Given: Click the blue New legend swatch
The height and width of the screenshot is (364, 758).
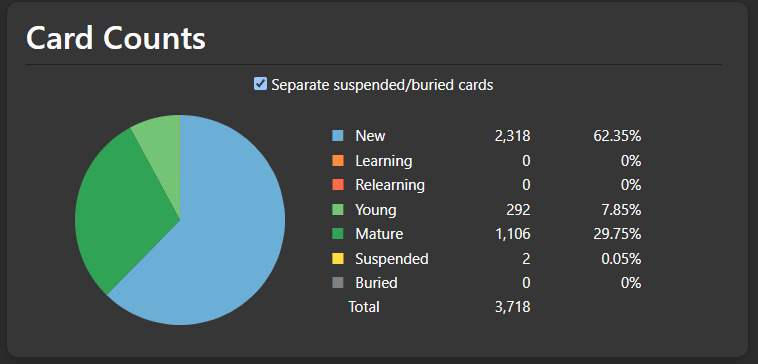Looking at the screenshot, I should (338, 136).
